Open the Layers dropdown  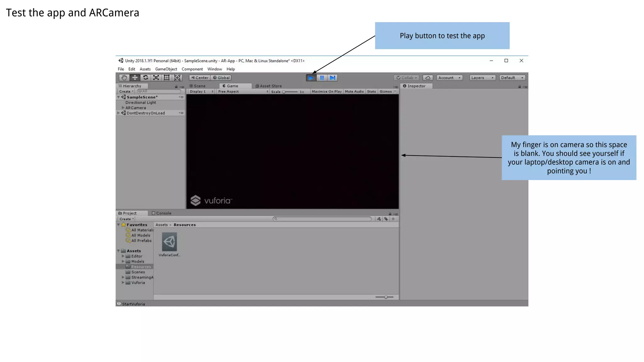pos(482,78)
